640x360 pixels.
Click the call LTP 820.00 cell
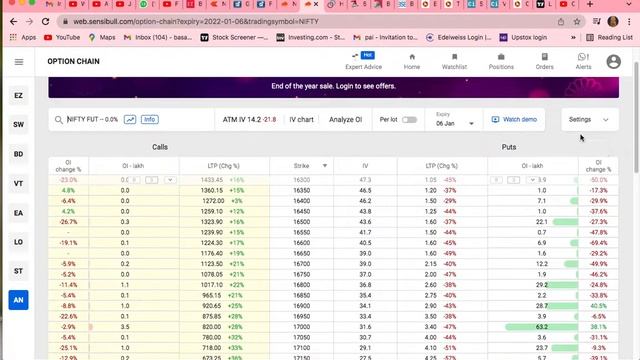[224, 327]
